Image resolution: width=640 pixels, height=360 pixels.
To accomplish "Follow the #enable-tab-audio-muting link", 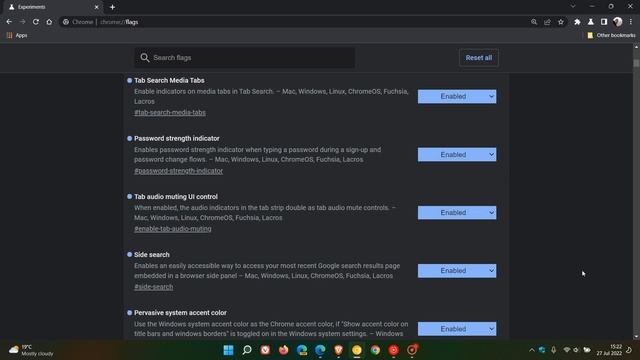I will click(x=173, y=229).
